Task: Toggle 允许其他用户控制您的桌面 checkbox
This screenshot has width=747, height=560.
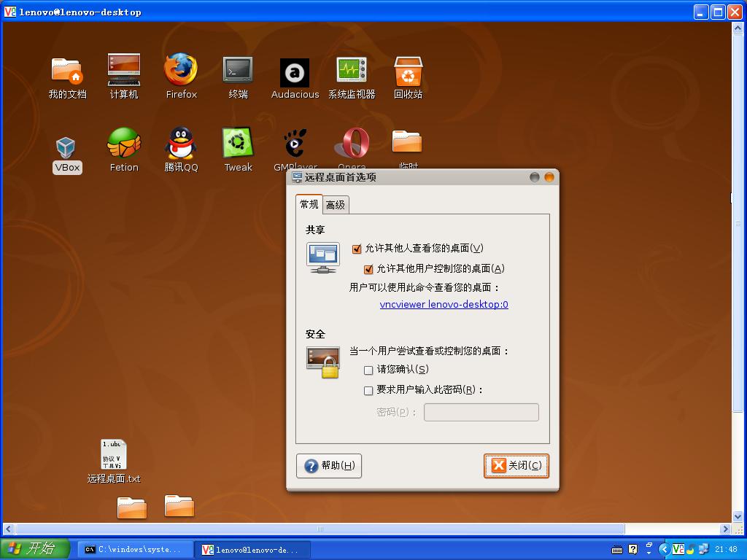Action: click(368, 269)
